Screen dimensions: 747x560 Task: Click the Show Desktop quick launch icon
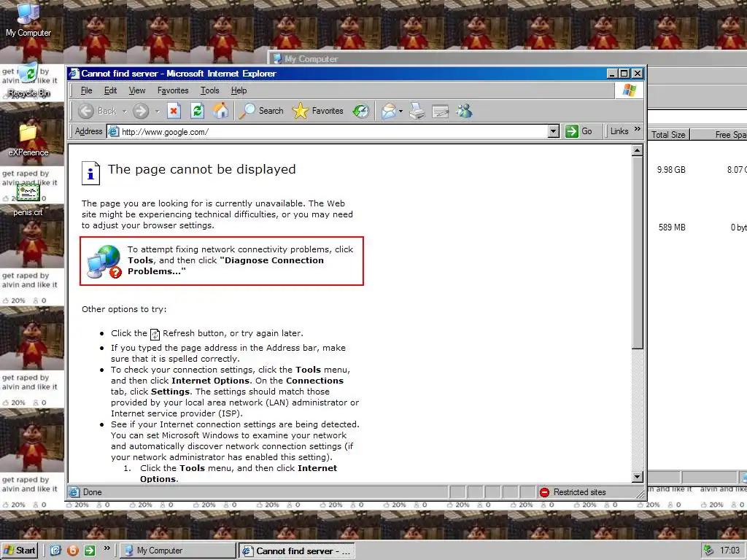[55, 551]
